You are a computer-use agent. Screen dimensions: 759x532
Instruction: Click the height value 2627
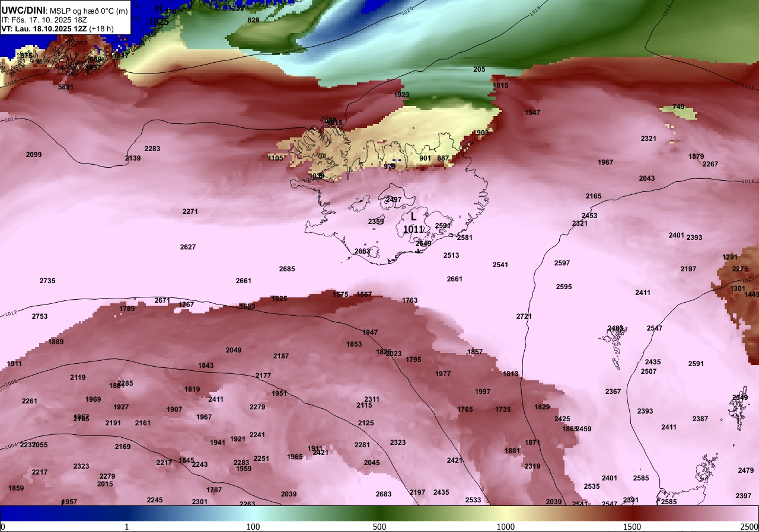pyautogui.click(x=188, y=247)
